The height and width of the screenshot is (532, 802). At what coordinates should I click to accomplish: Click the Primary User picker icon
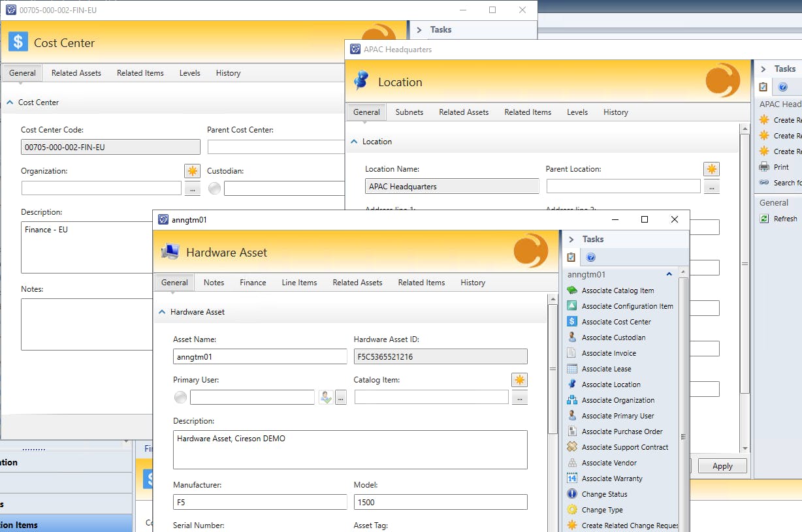(x=325, y=398)
